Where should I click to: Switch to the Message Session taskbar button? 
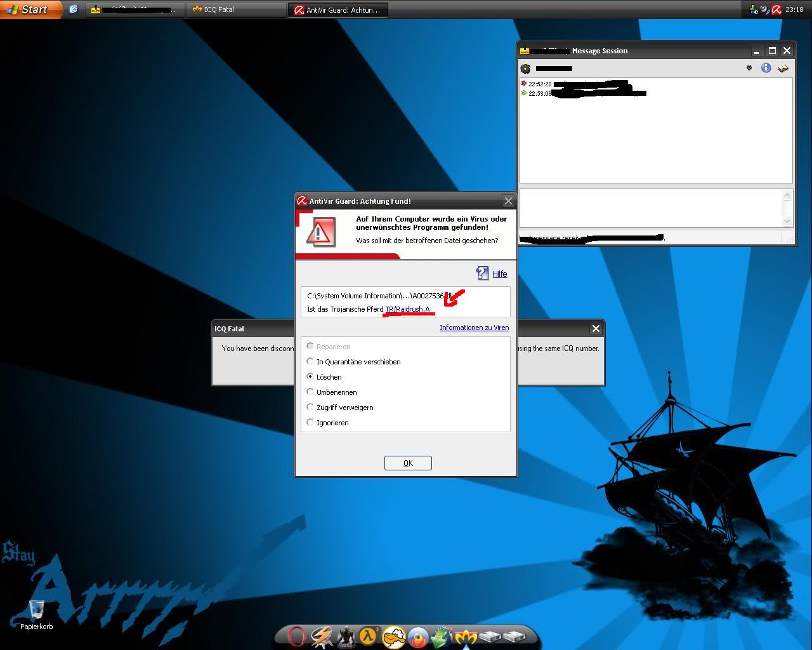click(x=135, y=10)
